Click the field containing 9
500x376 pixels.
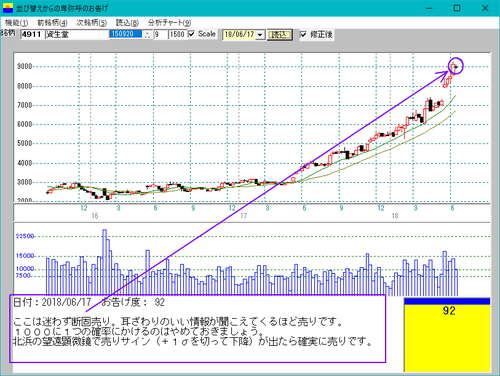point(160,34)
